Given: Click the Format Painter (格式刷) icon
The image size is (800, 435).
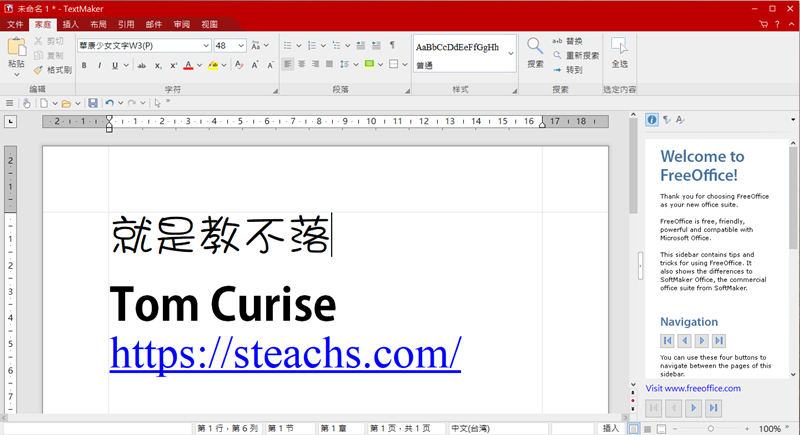Looking at the screenshot, I should click(x=38, y=71).
